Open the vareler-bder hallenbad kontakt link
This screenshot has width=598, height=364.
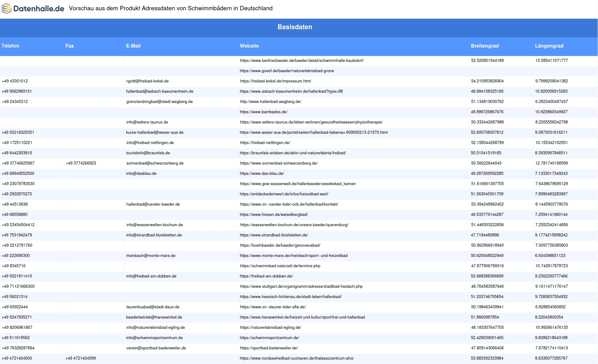tap(289, 204)
